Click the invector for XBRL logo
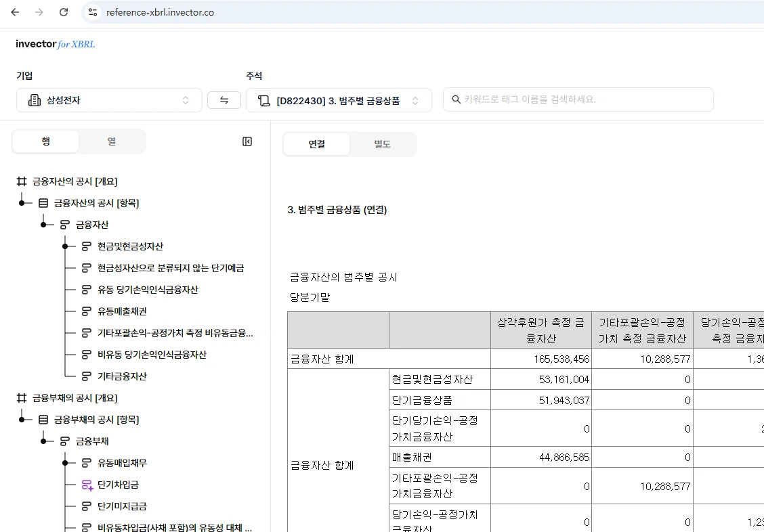Viewport: 764px width, 532px height. point(56,44)
